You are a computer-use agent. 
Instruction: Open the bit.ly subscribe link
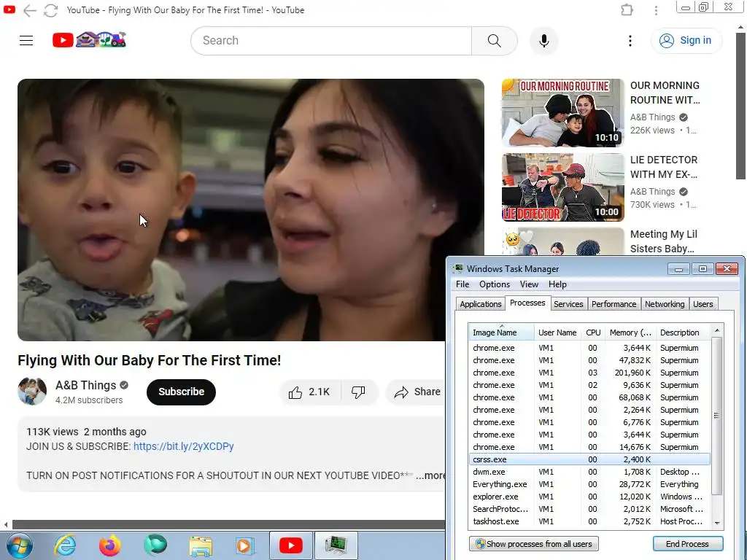183,446
